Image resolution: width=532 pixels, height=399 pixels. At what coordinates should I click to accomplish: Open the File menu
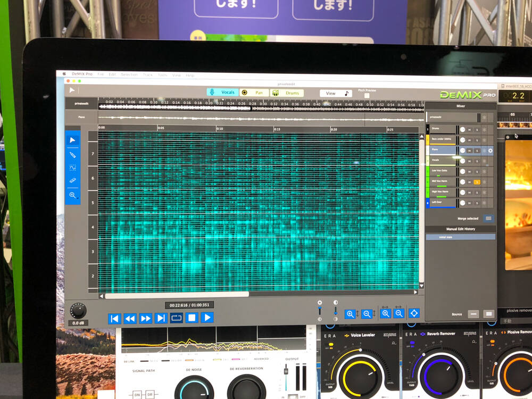click(x=101, y=74)
